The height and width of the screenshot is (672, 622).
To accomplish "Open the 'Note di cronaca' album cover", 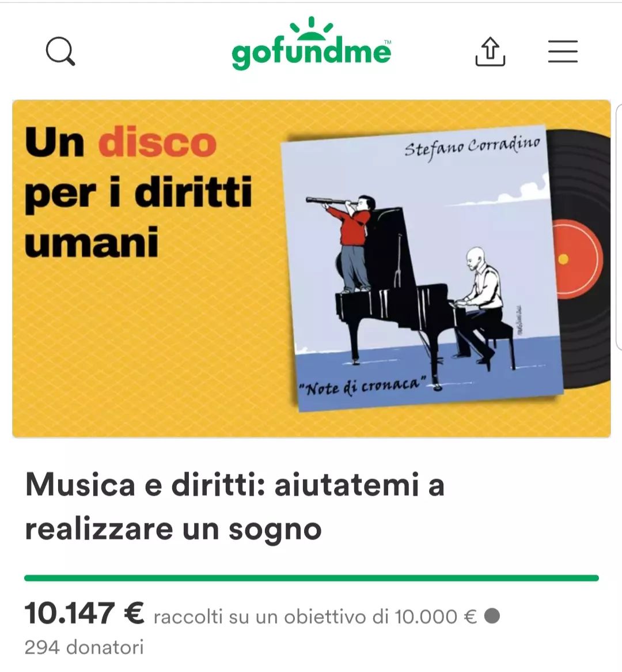I will (422, 268).
